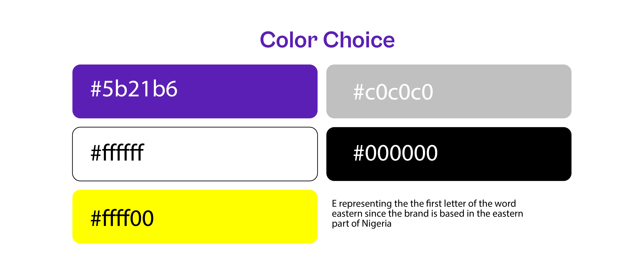
Task: Click the paragraph about letter E
Action: [x=427, y=213]
